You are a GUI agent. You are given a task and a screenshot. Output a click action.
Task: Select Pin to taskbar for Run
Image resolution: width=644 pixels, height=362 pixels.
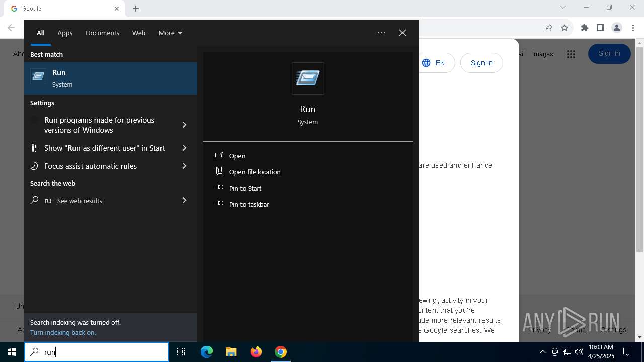point(249,204)
